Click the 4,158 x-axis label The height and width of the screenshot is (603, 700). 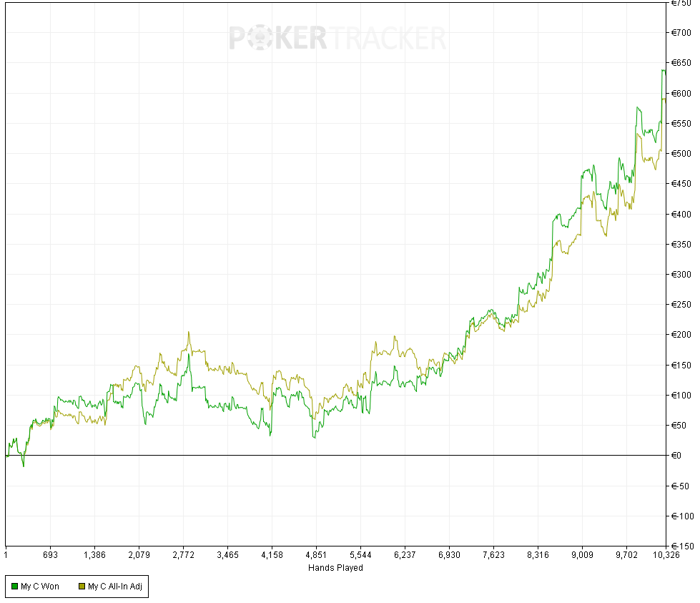[x=272, y=555]
